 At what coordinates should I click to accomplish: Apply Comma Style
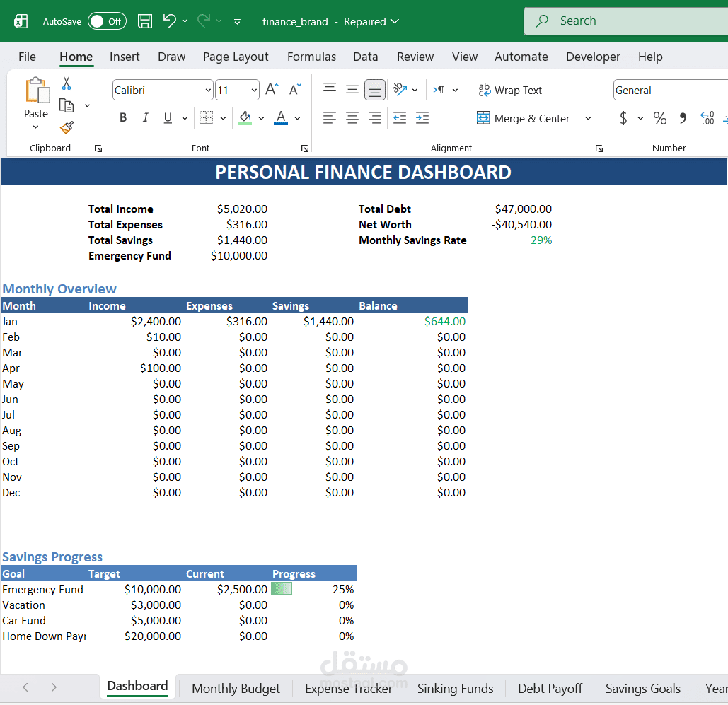[x=683, y=118]
